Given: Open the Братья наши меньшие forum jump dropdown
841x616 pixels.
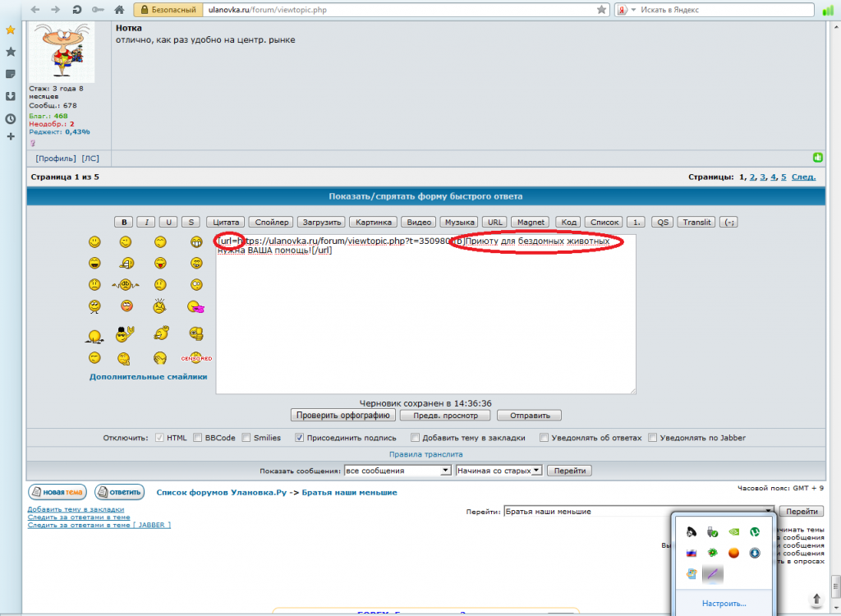Looking at the screenshot, I should coord(639,512).
